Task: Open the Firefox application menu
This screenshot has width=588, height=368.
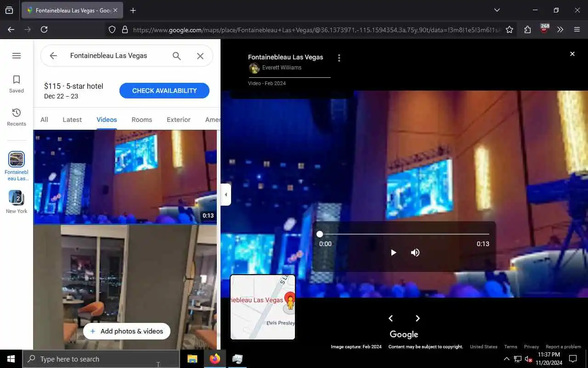Action: 577,29
